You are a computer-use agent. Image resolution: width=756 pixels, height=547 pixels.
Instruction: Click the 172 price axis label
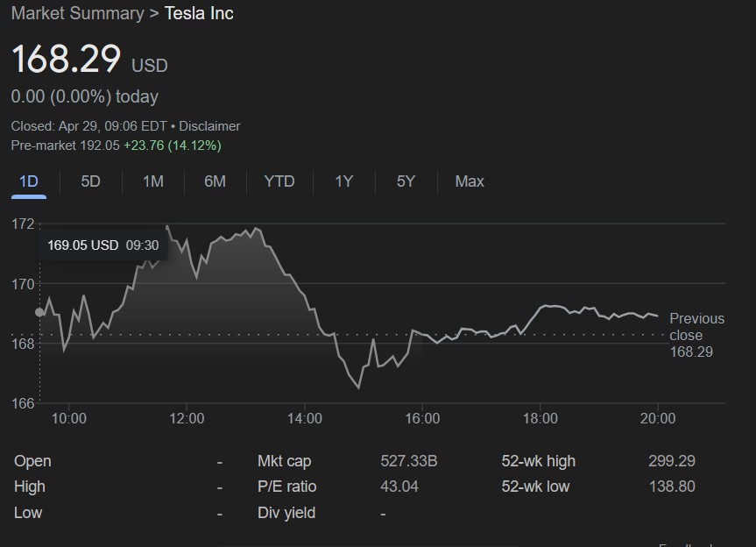(23, 224)
